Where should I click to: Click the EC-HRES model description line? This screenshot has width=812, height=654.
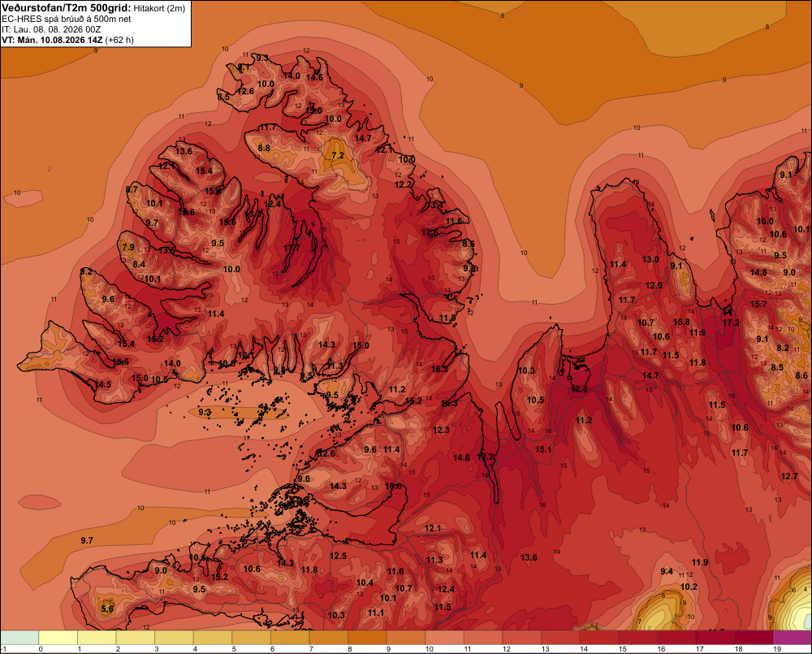click(x=67, y=19)
